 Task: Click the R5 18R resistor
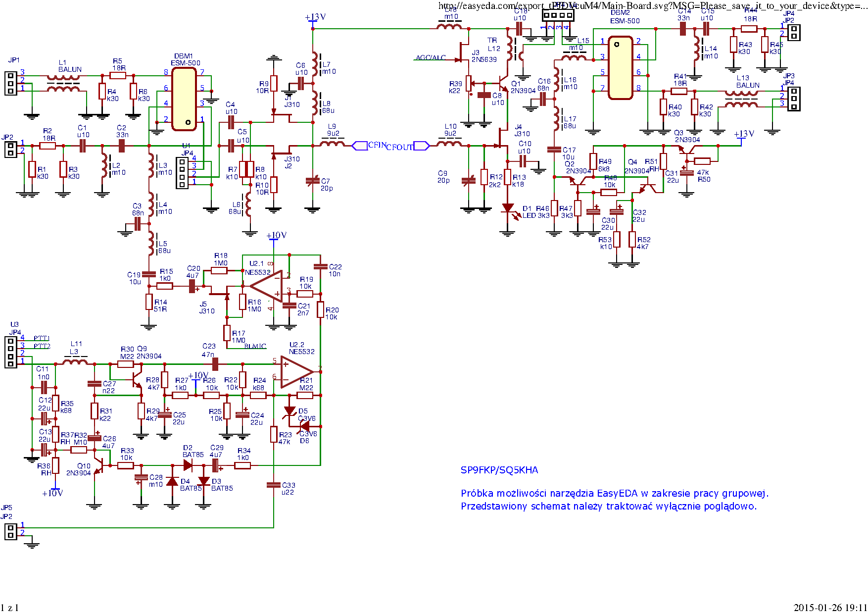(118, 75)
